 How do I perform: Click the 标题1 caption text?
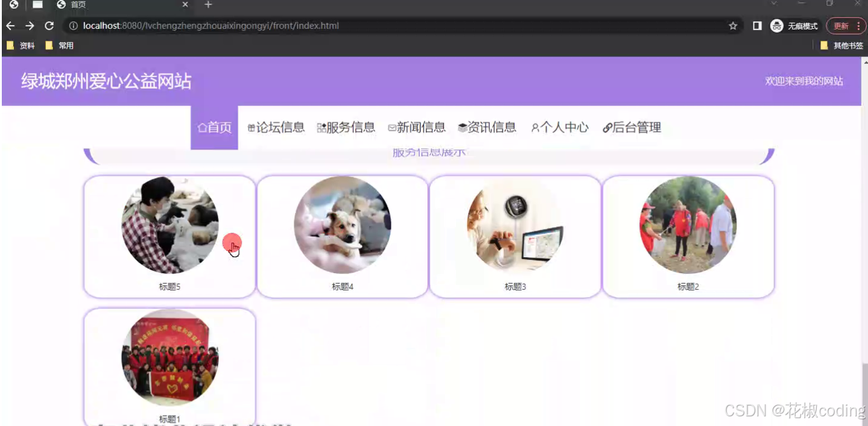tap(169, 419)
